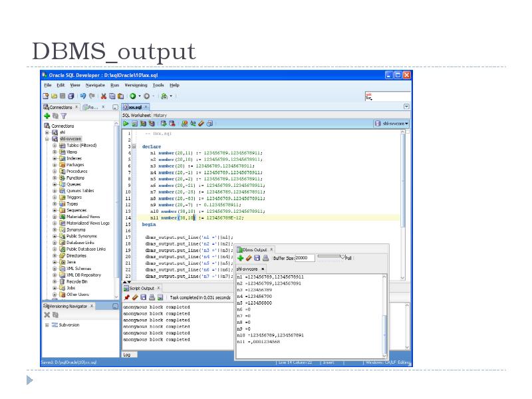Open the shl-svvcore connection dropdown
The width and height of the screenshot is (532, 399).
[404, 124]
